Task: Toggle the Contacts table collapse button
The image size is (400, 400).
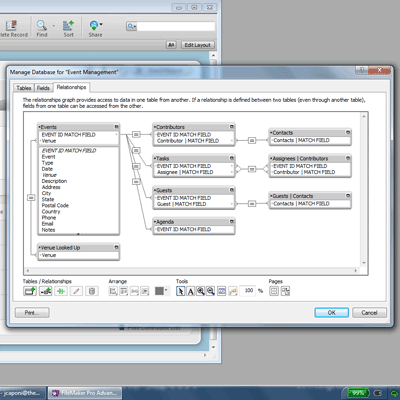Action: [348, 132]
